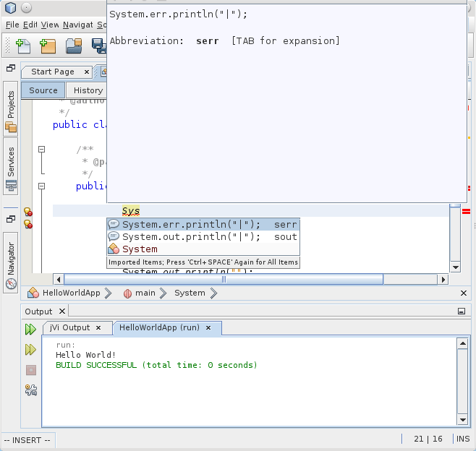476x451 pixels.
Task: Close the HelloWorldApp (run) tab
Action: coord(208,328)
